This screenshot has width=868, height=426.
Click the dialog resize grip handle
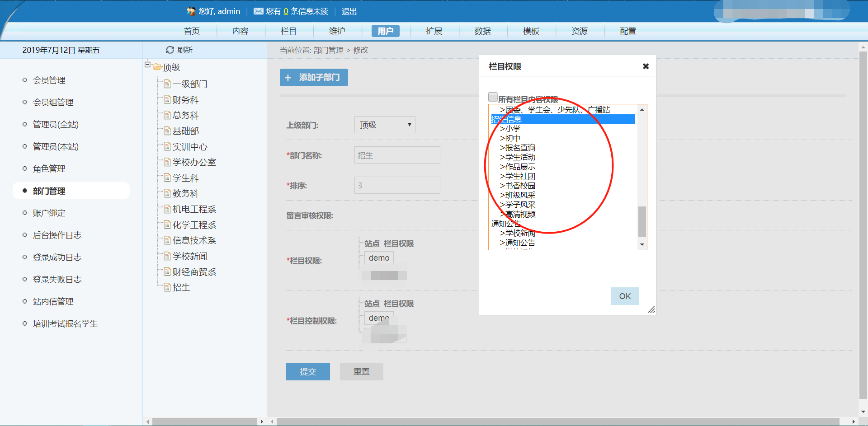coord(651,309)
